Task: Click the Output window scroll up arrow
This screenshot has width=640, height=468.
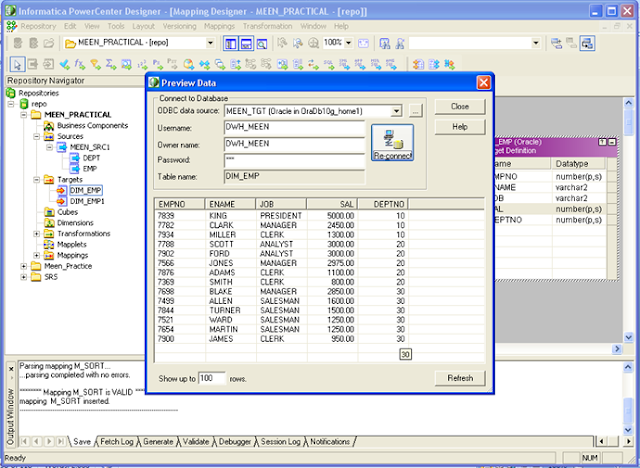Action: pyautogui.click(x=628, y=368)
